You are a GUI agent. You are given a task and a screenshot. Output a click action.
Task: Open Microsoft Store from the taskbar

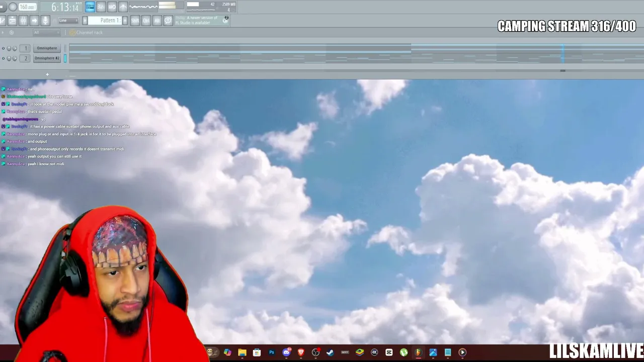(257, 352)
